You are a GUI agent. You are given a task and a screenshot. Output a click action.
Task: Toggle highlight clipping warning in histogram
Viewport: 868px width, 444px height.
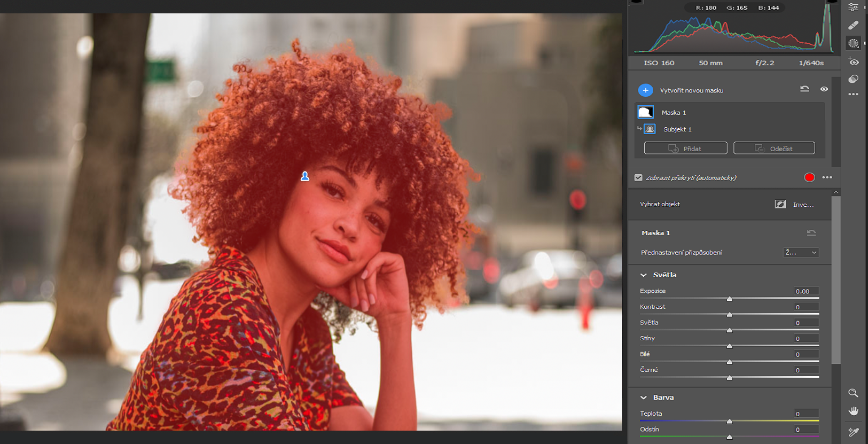(x=832, y=2)
